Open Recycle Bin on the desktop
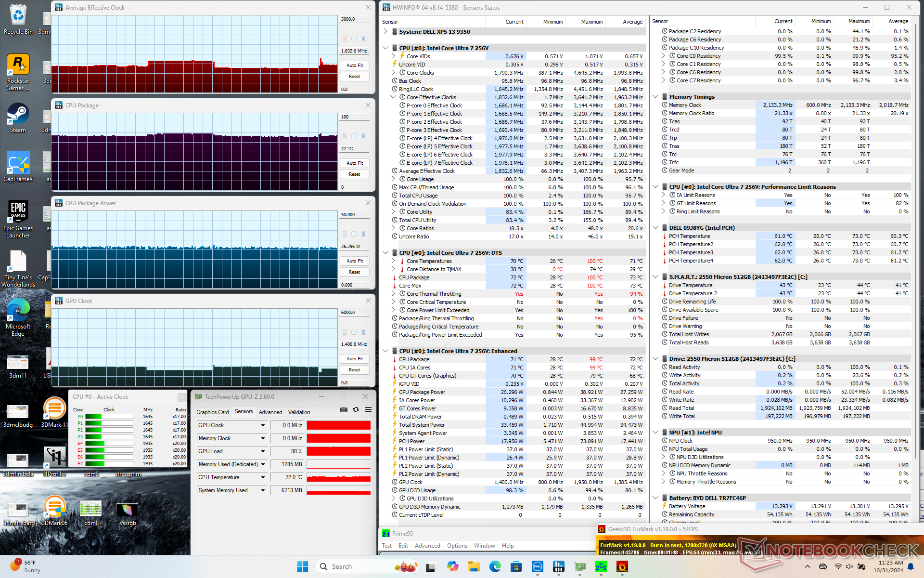This screenshot has width=924, height=578. pyautogui.click(x=18, y=20)
